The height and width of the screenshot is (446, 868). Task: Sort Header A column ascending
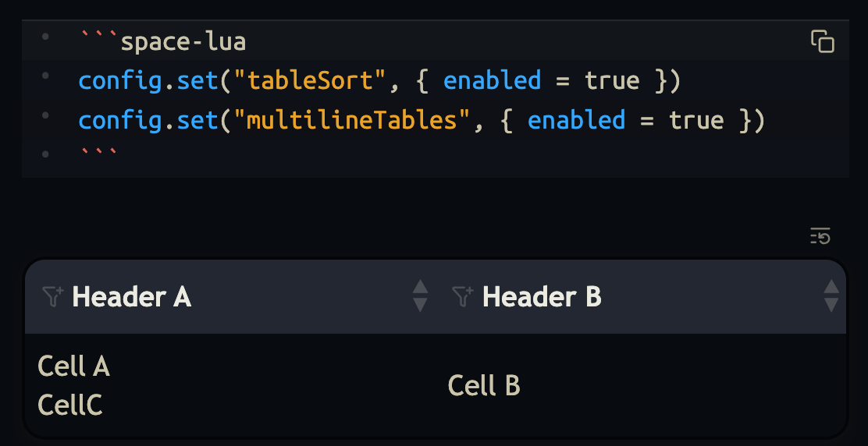point(420,288)
